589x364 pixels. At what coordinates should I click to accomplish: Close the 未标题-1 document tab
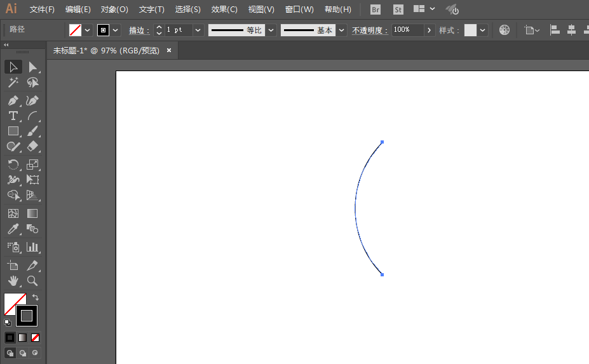[169, 50]
